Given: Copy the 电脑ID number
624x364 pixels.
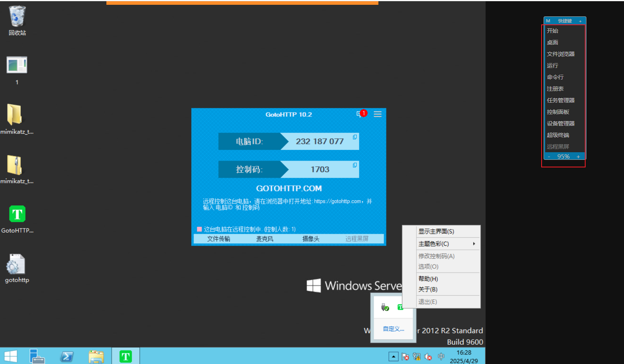Looking at the screenshot, I should 355,137.
